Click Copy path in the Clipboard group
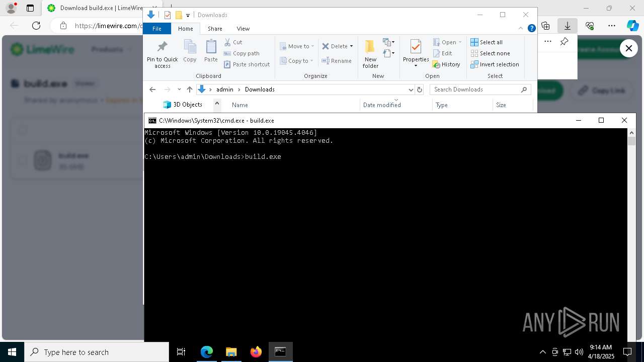This screenshot has width=644, height=362. tap(242, 53)
